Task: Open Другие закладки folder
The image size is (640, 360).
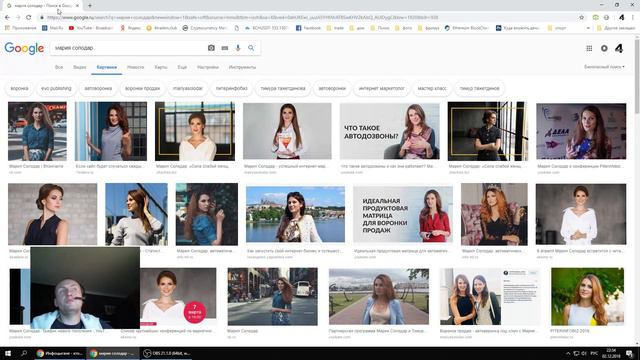Action: 616,28
